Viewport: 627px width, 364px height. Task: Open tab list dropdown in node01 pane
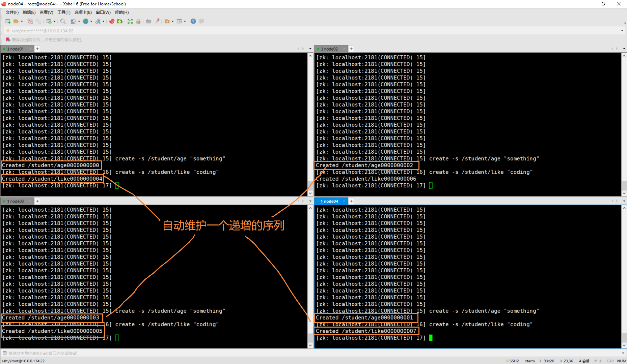tap(310, 49)
